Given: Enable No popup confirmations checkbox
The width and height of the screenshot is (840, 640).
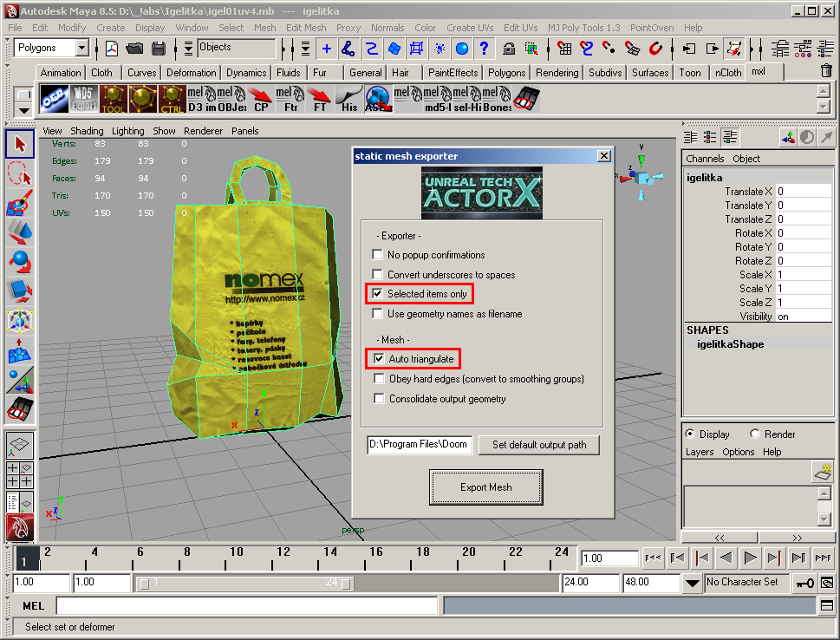Looking at the screenshot, I should pos(378,255).
